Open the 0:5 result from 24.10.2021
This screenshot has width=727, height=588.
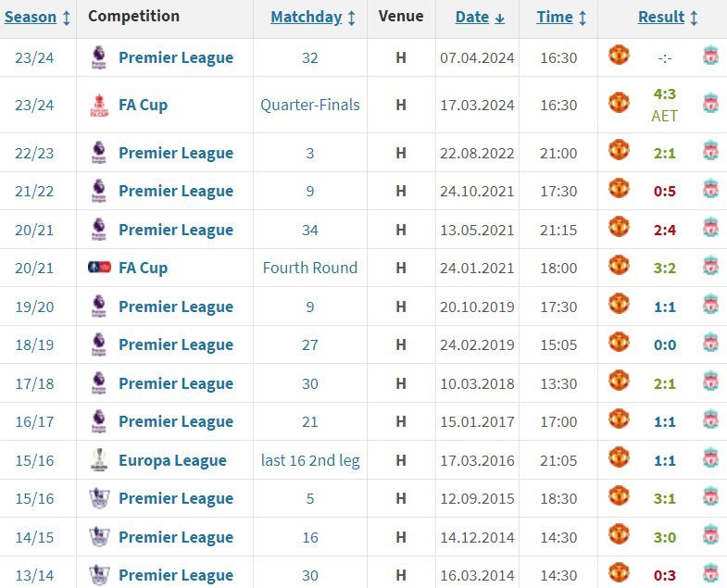tap(664, 191)
